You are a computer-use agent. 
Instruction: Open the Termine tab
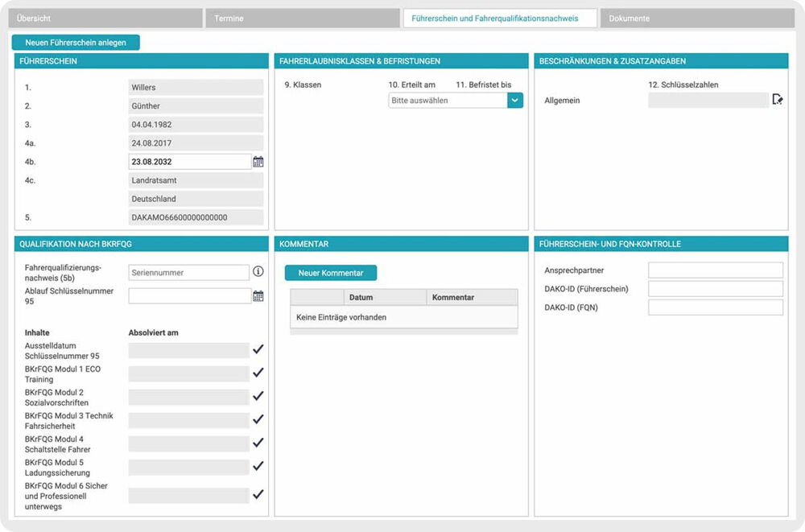click(303, 19)
